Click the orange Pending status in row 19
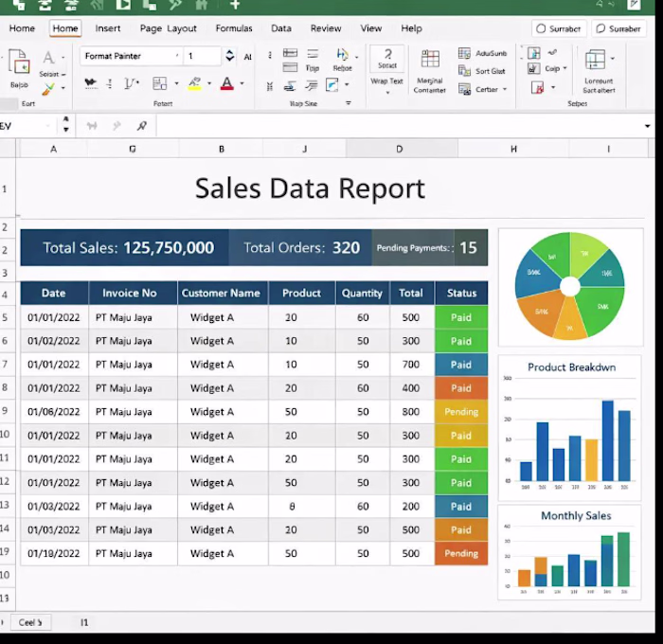Screen dimensions: 663x644 tap(461, 553)
